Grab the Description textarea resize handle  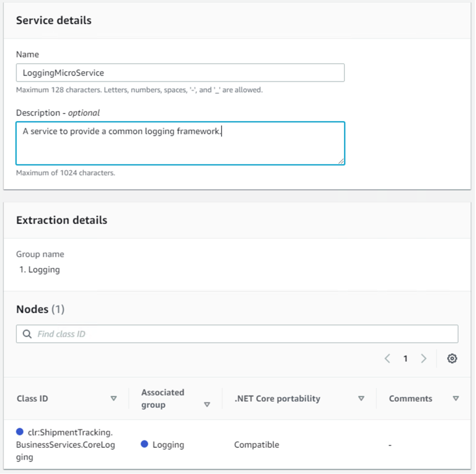point(341,161)
